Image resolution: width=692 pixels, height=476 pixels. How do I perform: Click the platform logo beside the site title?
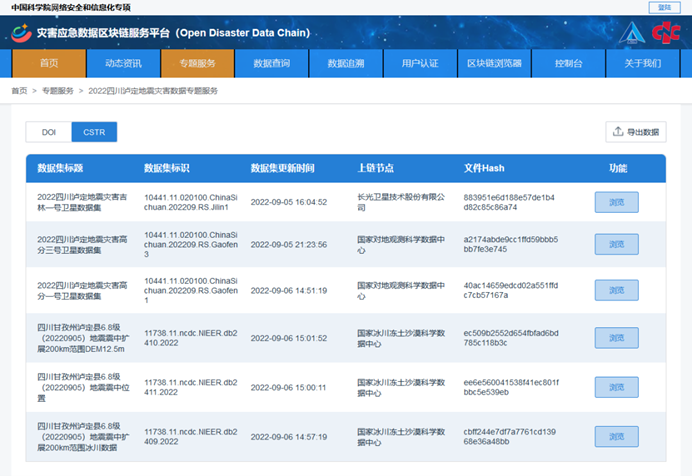pyautogui.click(x=20, y=33)
